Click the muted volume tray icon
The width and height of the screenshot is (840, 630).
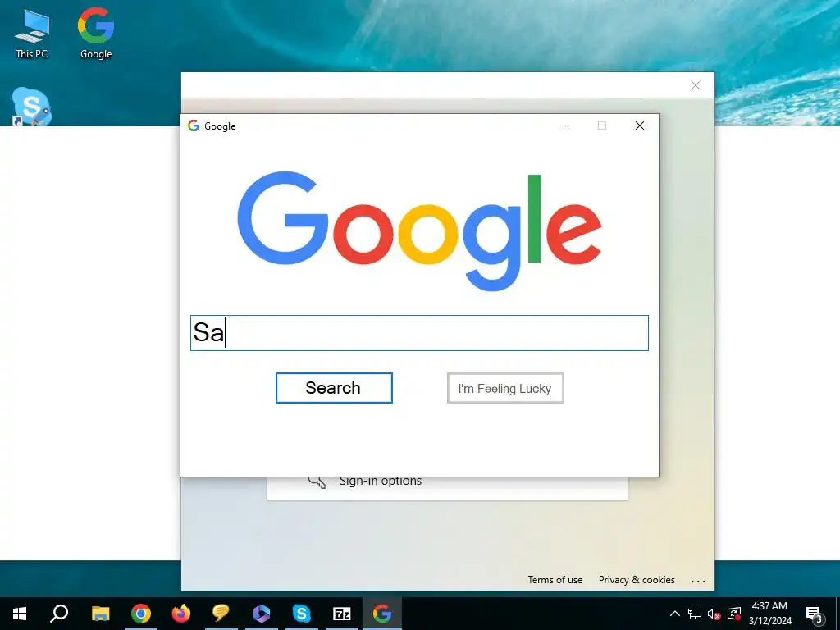[714, 614]
